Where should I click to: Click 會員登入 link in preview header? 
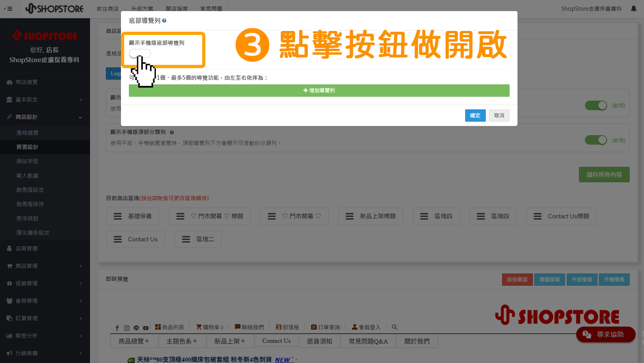point(366,327)
